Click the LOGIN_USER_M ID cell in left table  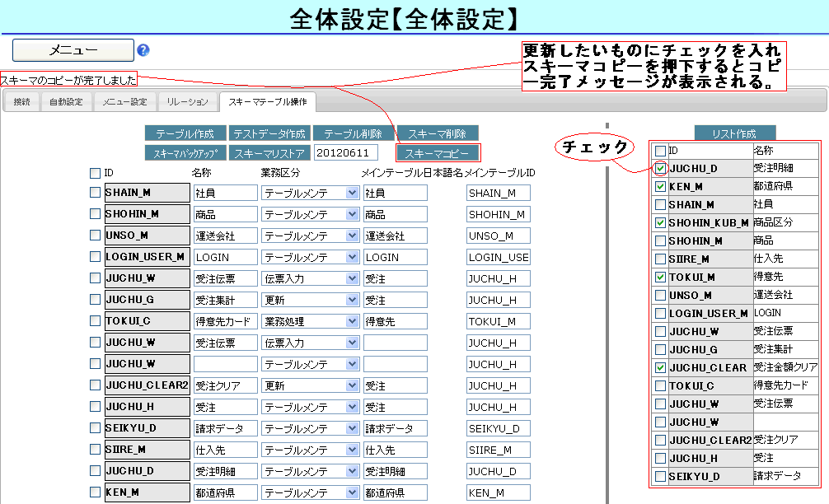145,257
